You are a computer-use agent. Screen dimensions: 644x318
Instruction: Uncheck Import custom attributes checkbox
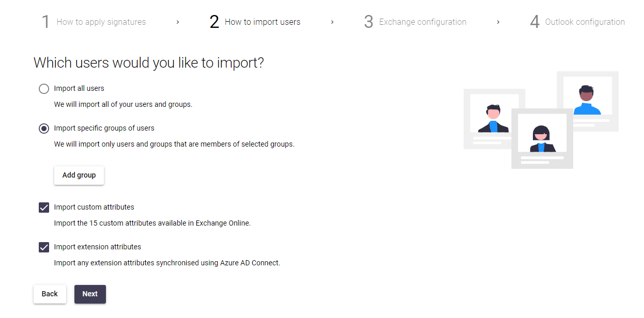point(44,208)
